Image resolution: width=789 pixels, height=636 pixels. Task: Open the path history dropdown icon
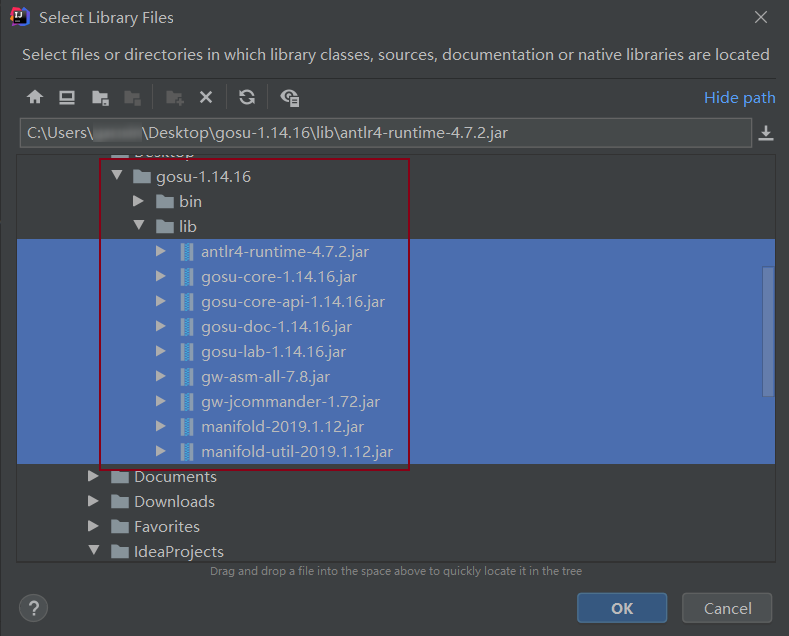click(x=766, y=133)
